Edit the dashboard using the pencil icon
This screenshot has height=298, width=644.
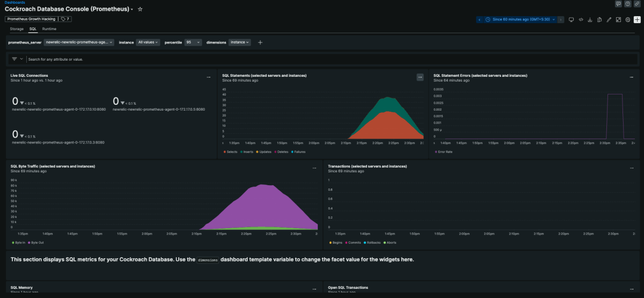click(x=609, y=19)
